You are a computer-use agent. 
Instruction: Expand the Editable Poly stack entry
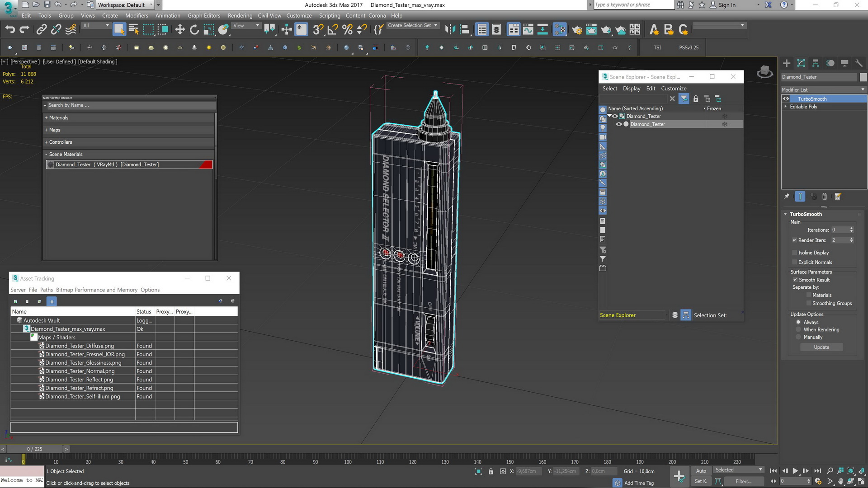tap(786, 107)
